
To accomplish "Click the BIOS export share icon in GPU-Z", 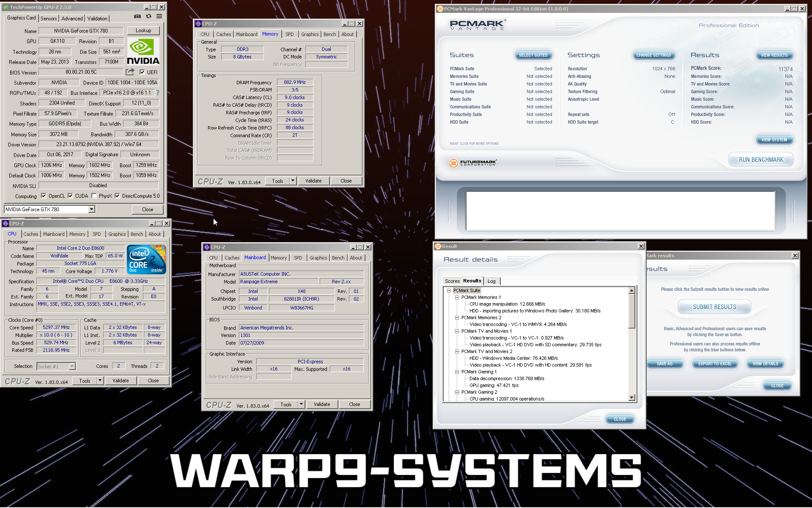I will [130, 72].
